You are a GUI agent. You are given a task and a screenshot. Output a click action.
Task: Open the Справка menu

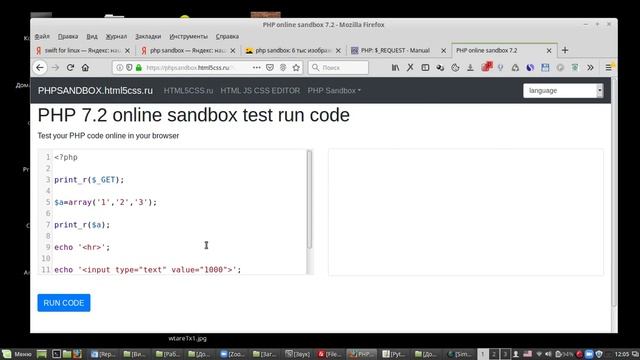(227, 36)
